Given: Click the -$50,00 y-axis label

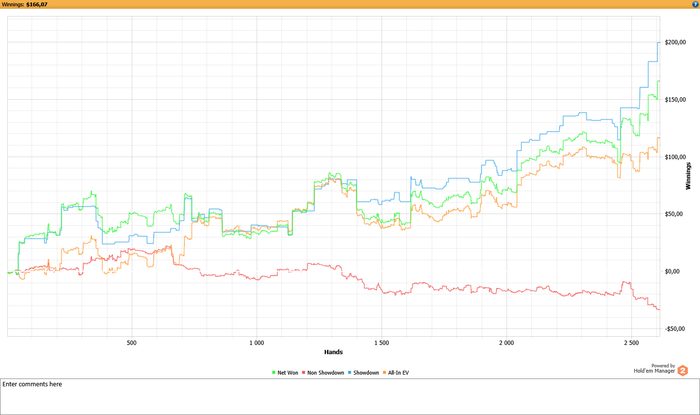Looking at the screenshot, I should (x=674, y=328).
